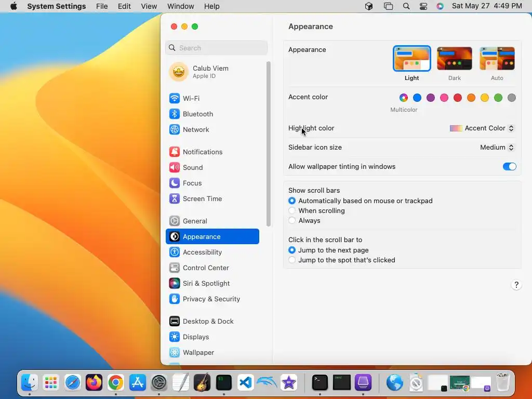Viewport: 532px width, 399px height.
Task: Open Notifications settings
Action: coord(212,152)
